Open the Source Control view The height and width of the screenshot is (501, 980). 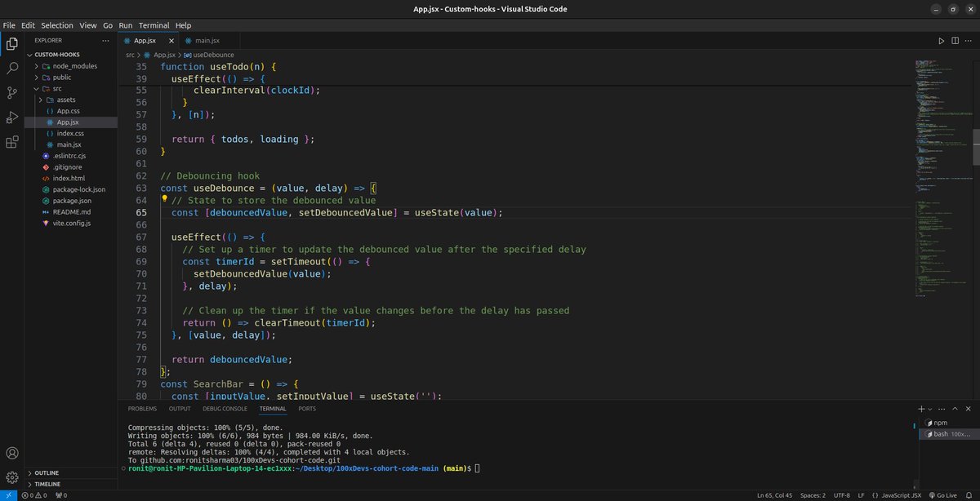tap(12, 92)
